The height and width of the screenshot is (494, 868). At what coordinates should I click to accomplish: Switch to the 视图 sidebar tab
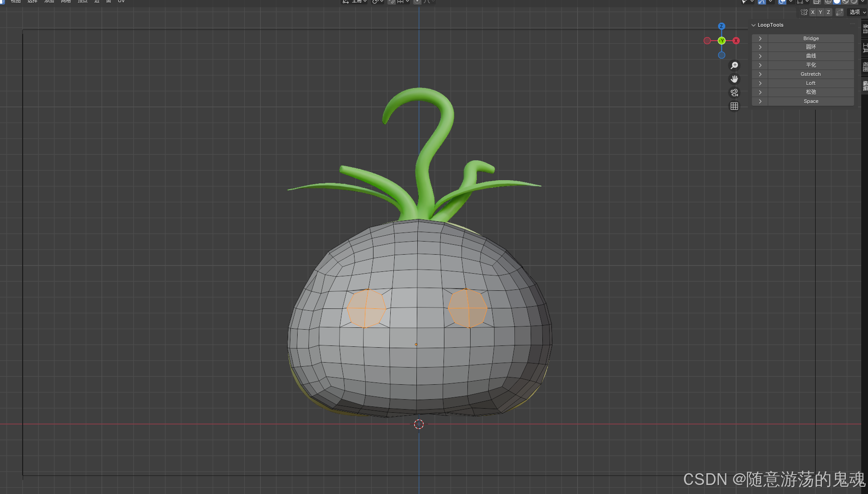(x=864, y=67)
